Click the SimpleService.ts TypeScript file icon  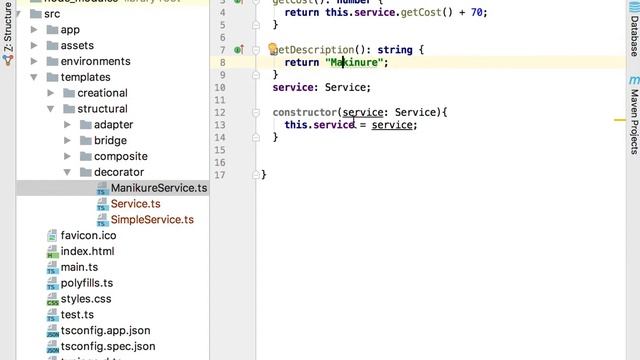click(102, 220)
